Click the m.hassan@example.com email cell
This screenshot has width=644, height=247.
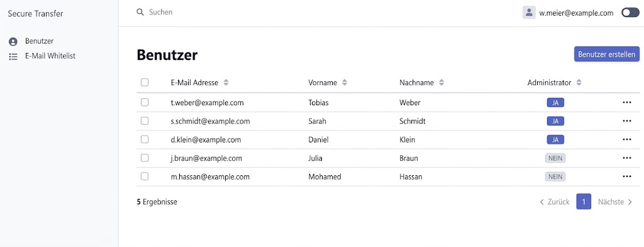210,176
